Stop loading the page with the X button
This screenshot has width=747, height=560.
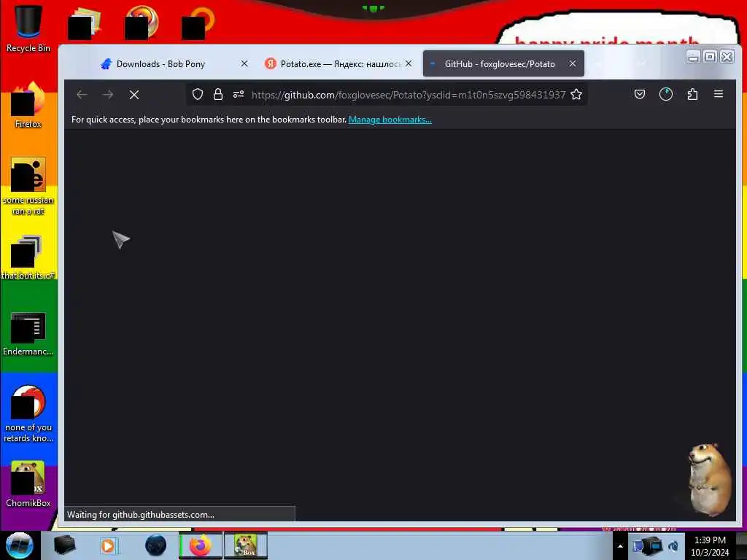(x=134, y=95)
